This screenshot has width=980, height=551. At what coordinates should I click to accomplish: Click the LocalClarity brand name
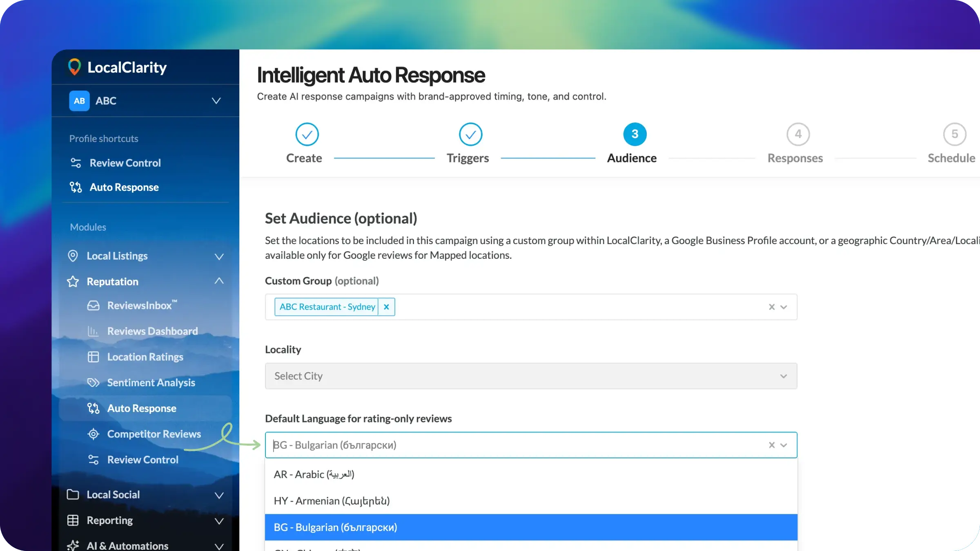coord(127,67)
